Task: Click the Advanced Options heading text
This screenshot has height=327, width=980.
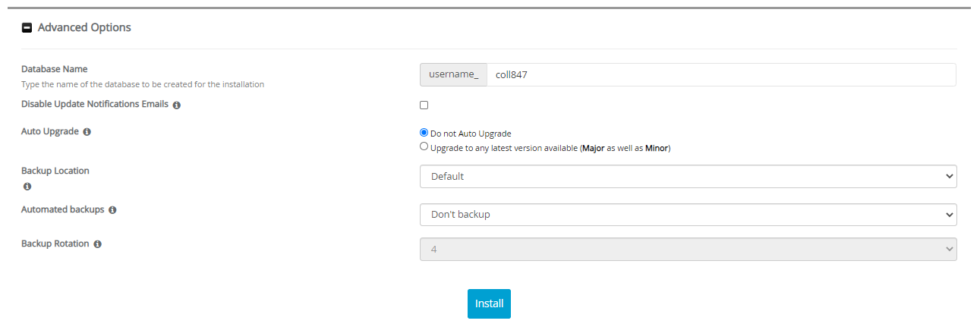Action: 84,27
